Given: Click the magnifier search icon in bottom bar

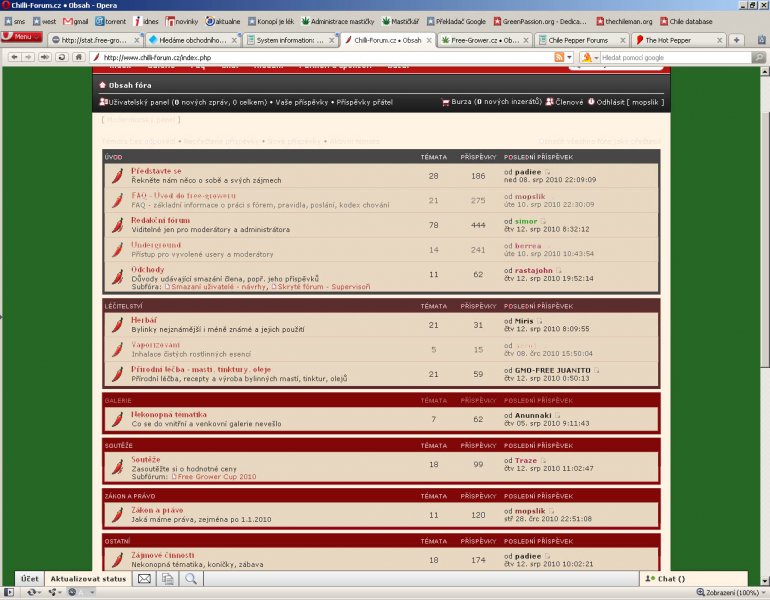Looking at the screenshot, I should [190, 579].
